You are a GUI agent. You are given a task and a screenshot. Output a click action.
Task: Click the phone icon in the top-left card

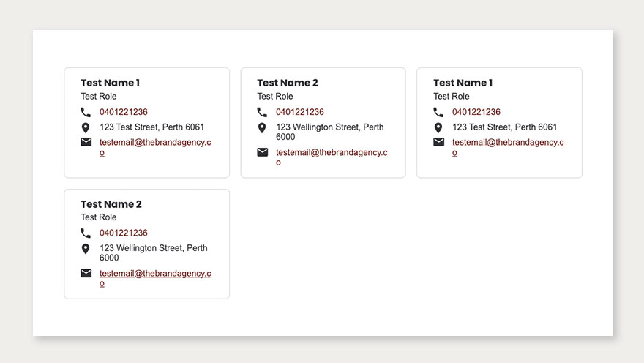coord(86,112)
